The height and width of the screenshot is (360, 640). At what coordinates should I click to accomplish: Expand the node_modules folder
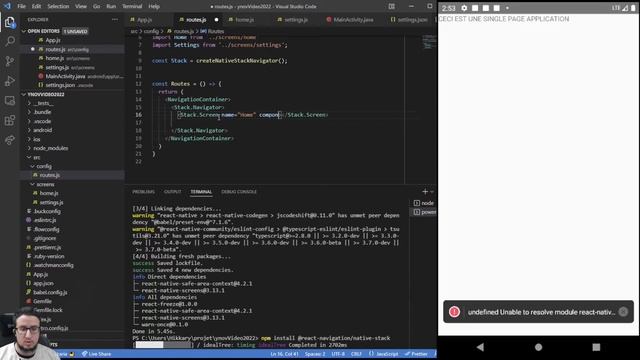(x=50, y=148)
